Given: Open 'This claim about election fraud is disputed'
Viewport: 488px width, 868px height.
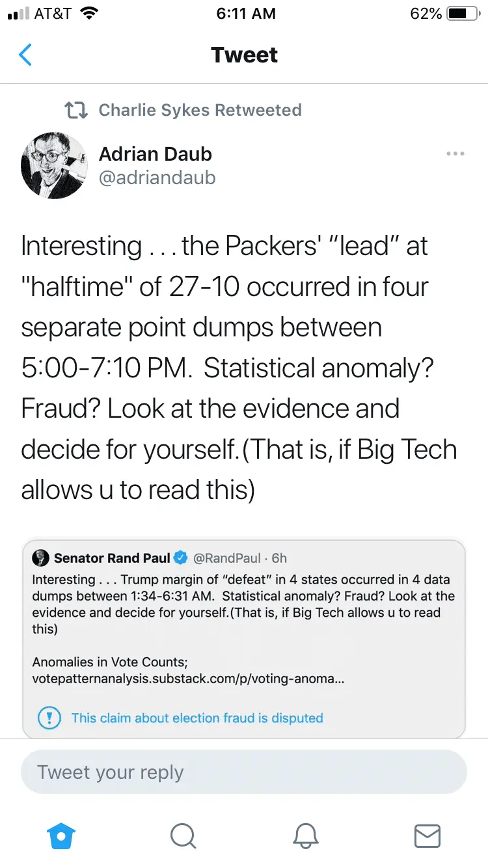Looking at the screenshot, I should (x=197, y=718).
